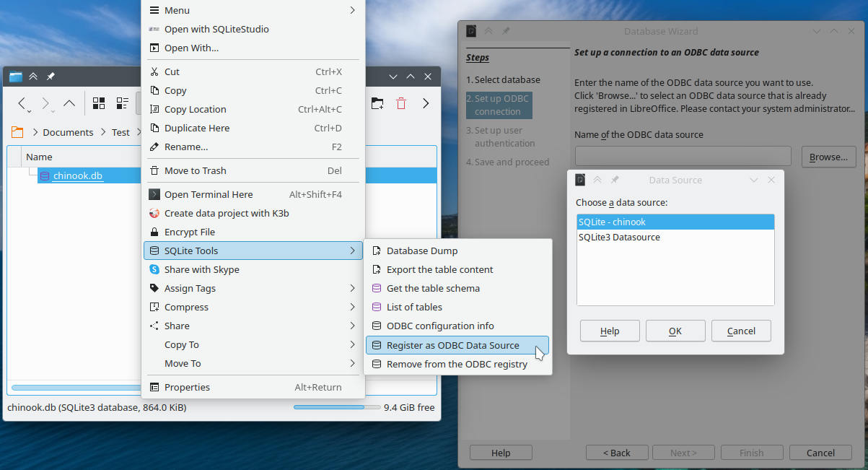
Task: Click Register as ODBC Data Source icon
Action: 376,345
